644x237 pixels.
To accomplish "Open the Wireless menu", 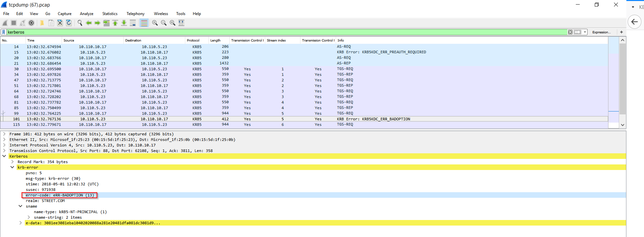I will 161,14.
